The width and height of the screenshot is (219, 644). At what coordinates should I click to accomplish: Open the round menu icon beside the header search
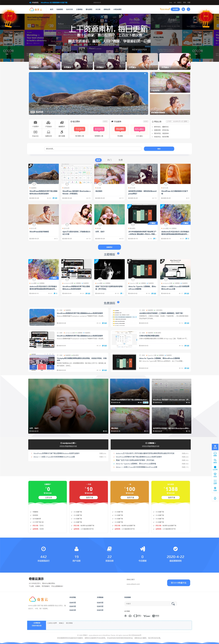tap(188, 9)
